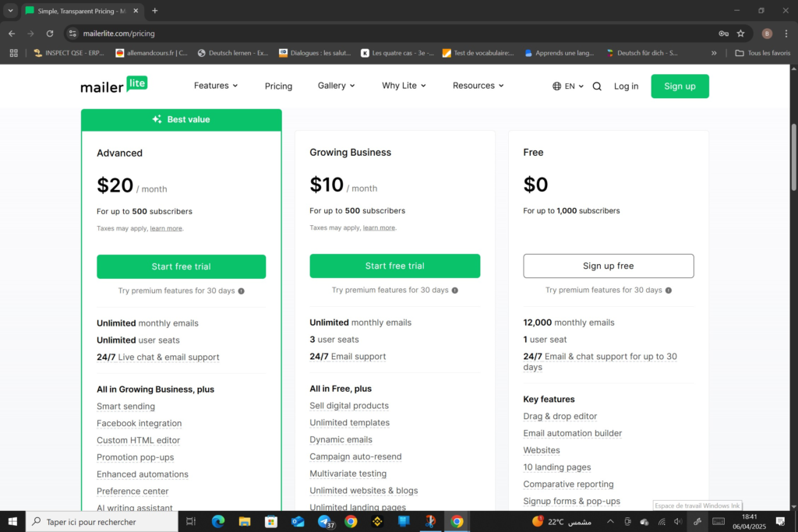This screenshot has width=798, height=532.
Task: Open Task View on taskbar
Action: pyautogui.click(x=191, y=521)
